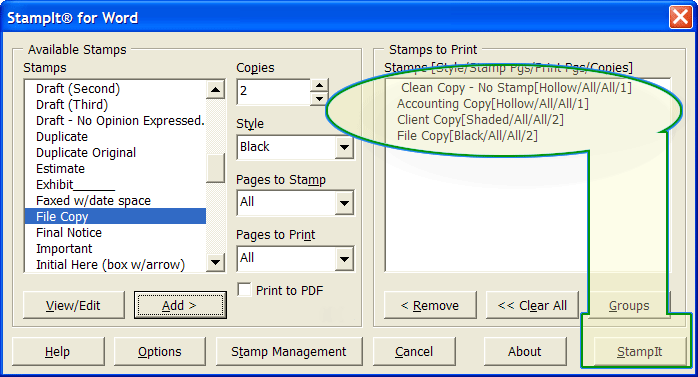Click the Help button
Viewport: 698px width, 377px height.
point(58,352)
